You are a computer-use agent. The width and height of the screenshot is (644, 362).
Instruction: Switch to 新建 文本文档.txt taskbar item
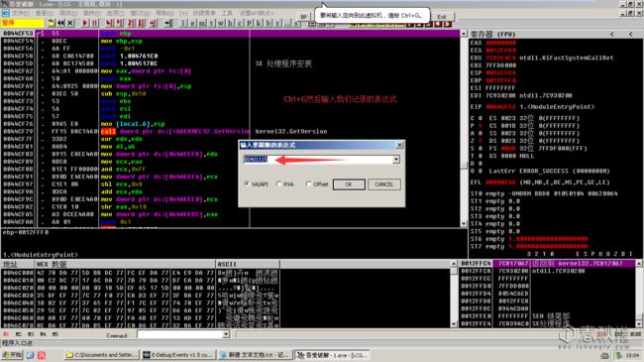[255, 355]
